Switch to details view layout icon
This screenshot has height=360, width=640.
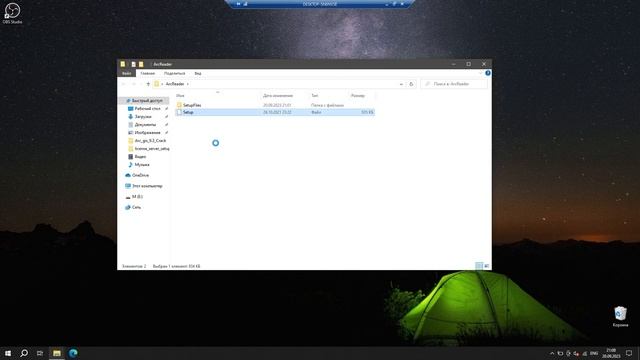(479, 266)
